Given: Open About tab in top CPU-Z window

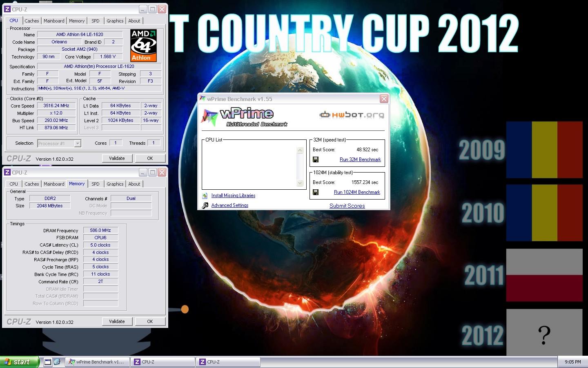Looking at the screenshot, I should coord(134,21).
